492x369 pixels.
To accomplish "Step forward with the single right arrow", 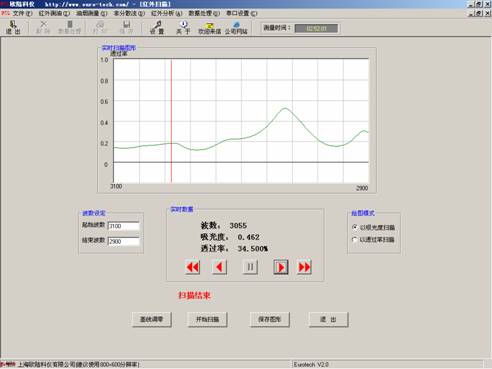I will pyautogui.click(x=281, y=267).
